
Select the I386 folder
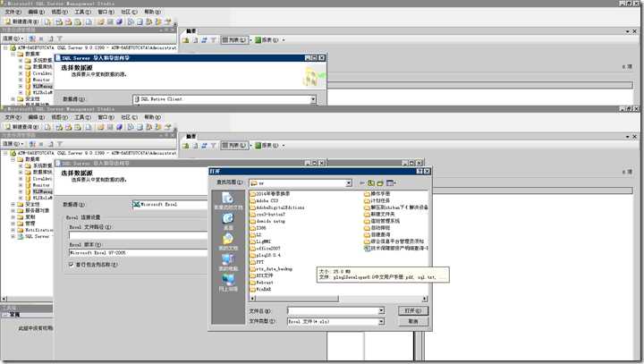tap(258, 228)
